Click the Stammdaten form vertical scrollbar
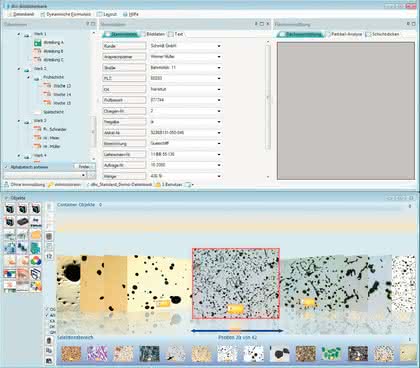Image resolution: width=420 pixels, height=368 pixels. pos(268,97)
